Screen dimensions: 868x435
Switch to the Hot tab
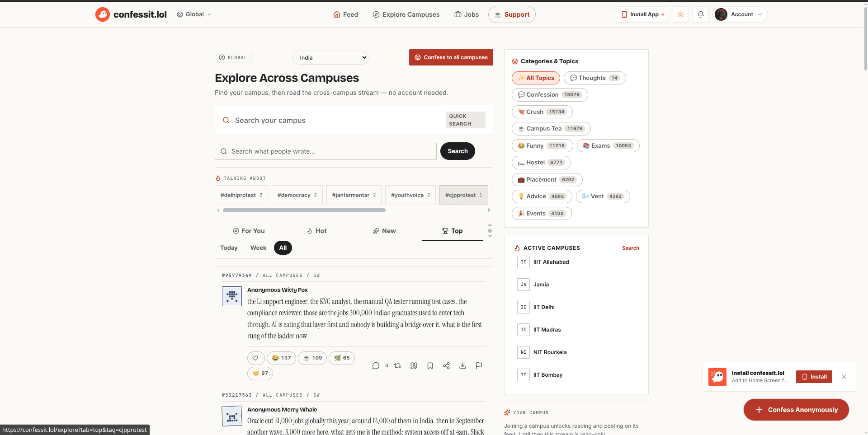pyautogui.click(x=316, y=231)
